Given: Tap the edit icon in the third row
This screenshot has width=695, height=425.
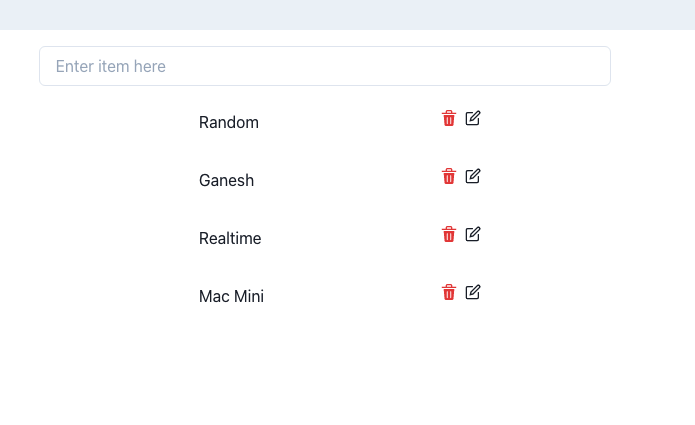Looking at the screenshot, I should 473,234.
